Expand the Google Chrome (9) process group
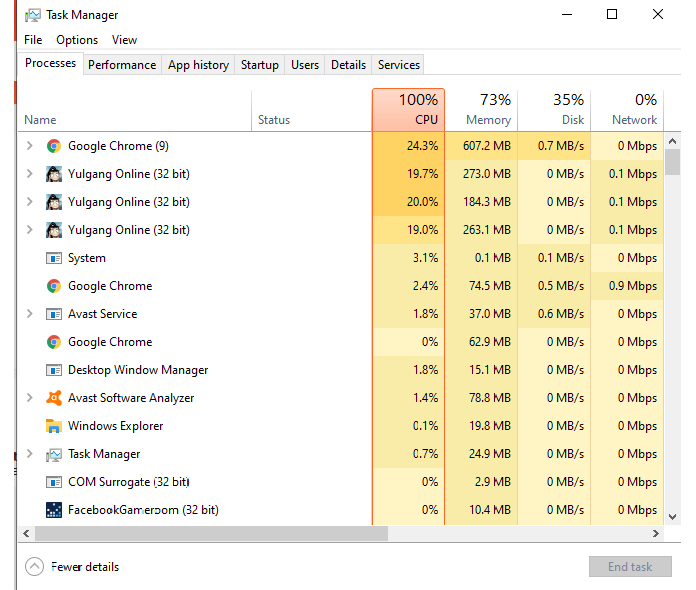The width and height of the screenshot is (696, 590). tap(30, 146)
